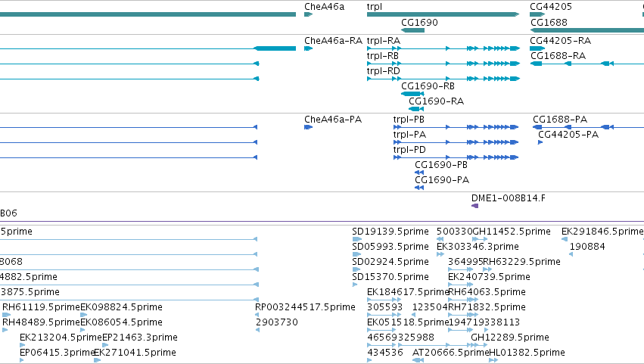Select the CG44205-RA transcript label
The height and width of the screenshot is (364, 644).
point(560,41)
